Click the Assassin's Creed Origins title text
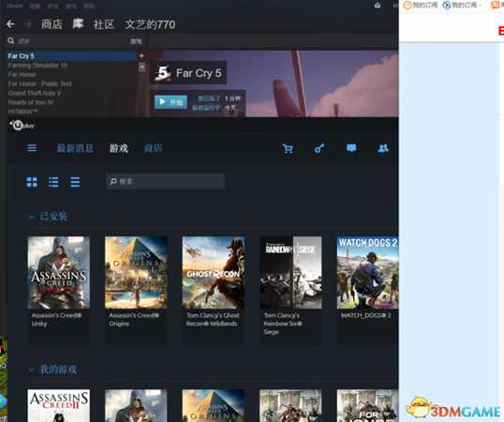504x422 pixels. coord(134,320)
